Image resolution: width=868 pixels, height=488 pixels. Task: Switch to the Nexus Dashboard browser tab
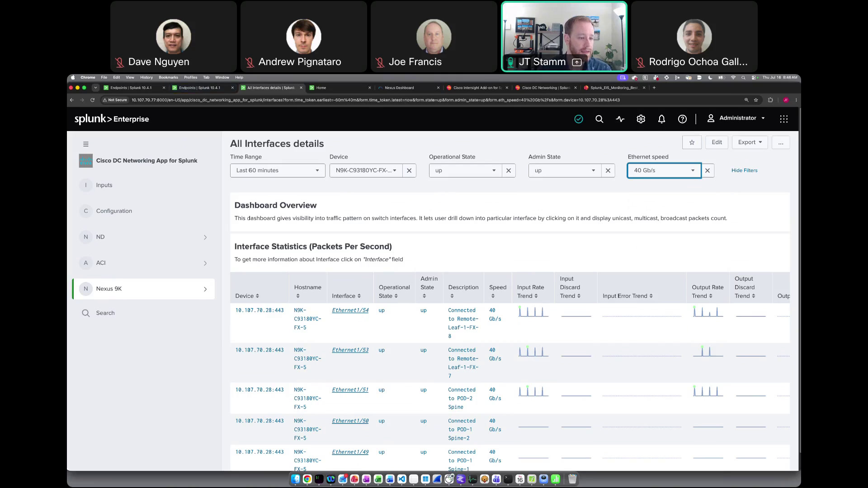408,88
